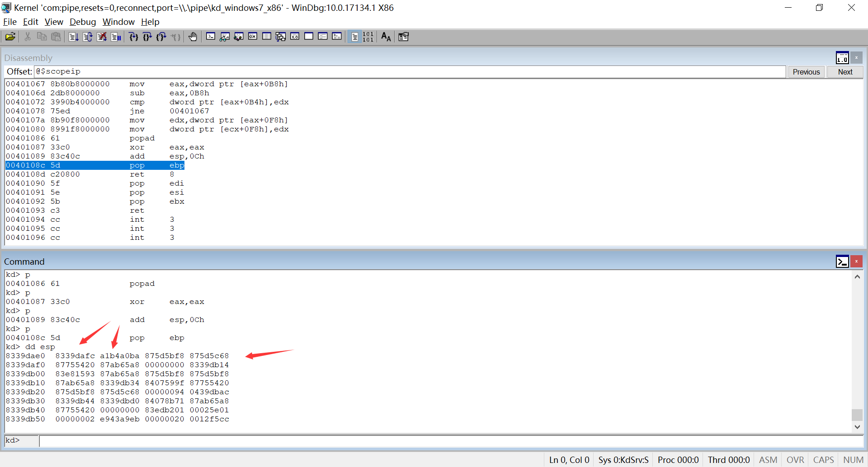Open the Debug menu
This screenshot has width=868, height=467.
pos(83,22)
